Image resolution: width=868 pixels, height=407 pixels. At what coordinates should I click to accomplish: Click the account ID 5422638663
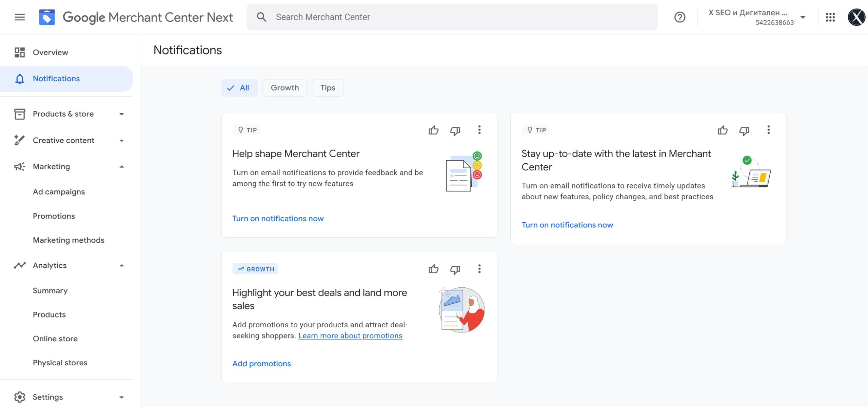coord(774,23)
